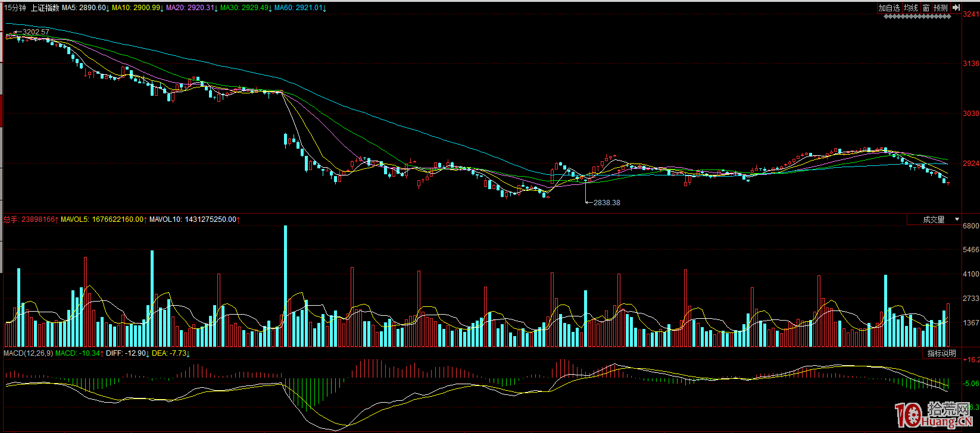Click the 3202.57 high price marker
Image resolution: width=980 pixels, height=433 pixels.
(x=36, y=32)
